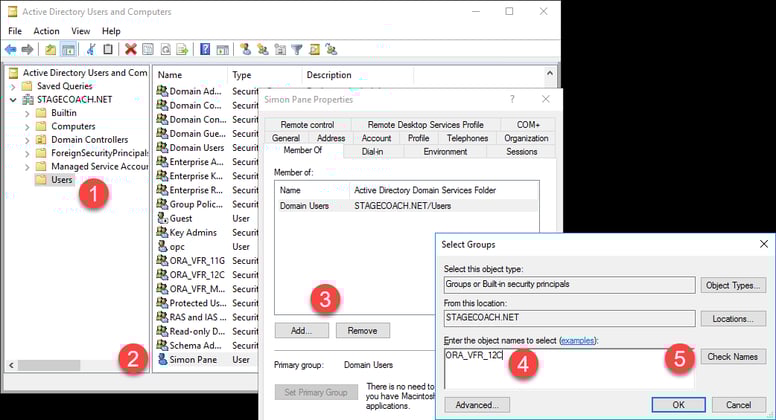The width and height of the screenshot is (776, 420).
Task: Switch to the Remote control tab
Action: [x=308, y=124]
